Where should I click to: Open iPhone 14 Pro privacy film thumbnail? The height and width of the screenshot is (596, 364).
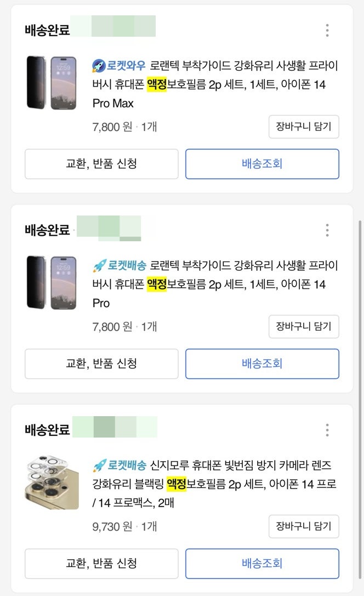click(x=52, y=282)
